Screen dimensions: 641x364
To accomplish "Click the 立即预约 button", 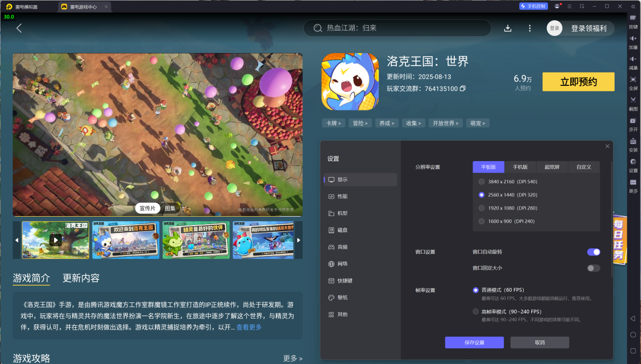I will (578, 82).
